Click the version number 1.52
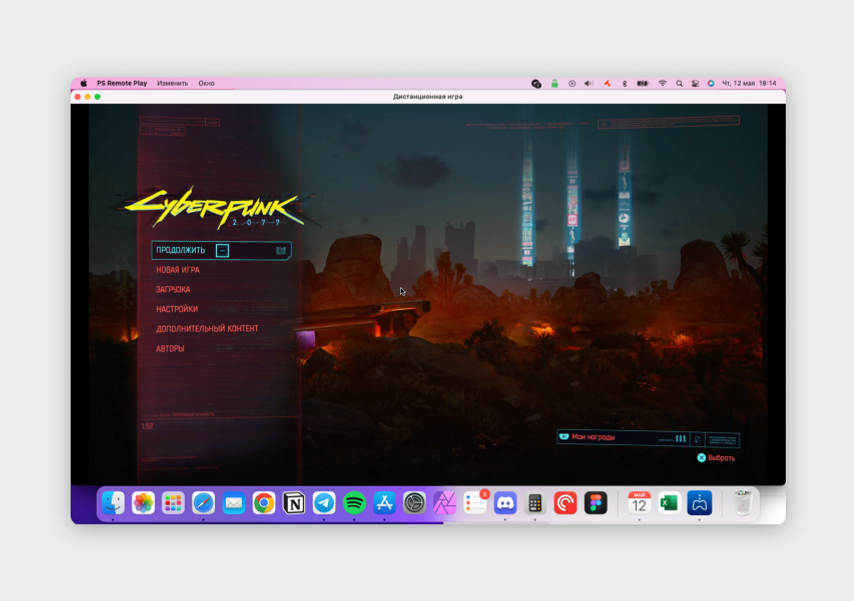 click(x=147, y=426)
